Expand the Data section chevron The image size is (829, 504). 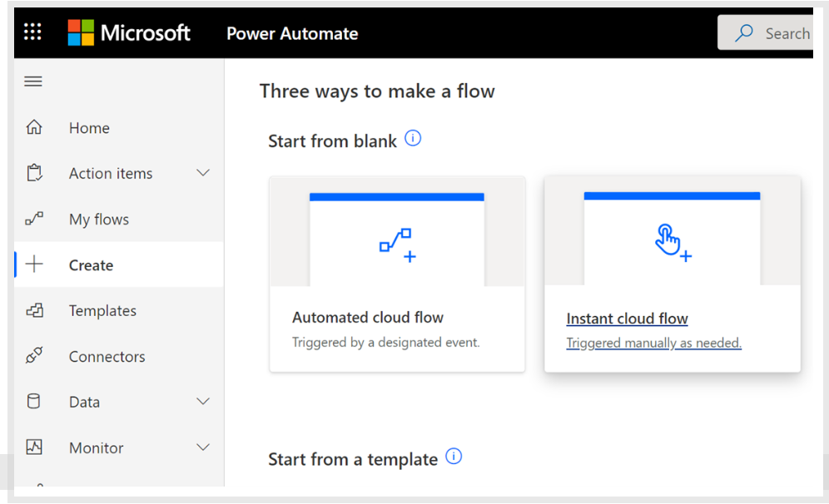tap(202, 402)
